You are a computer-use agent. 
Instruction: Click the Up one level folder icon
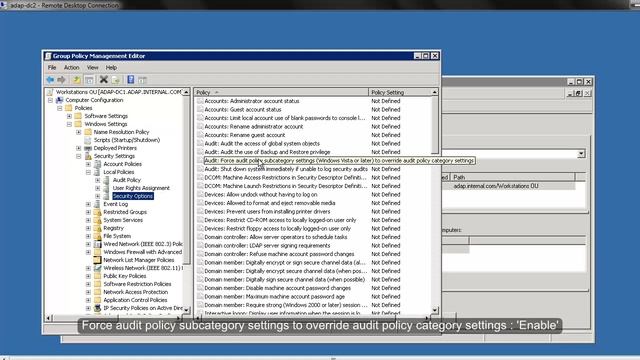tap(76, 80)
